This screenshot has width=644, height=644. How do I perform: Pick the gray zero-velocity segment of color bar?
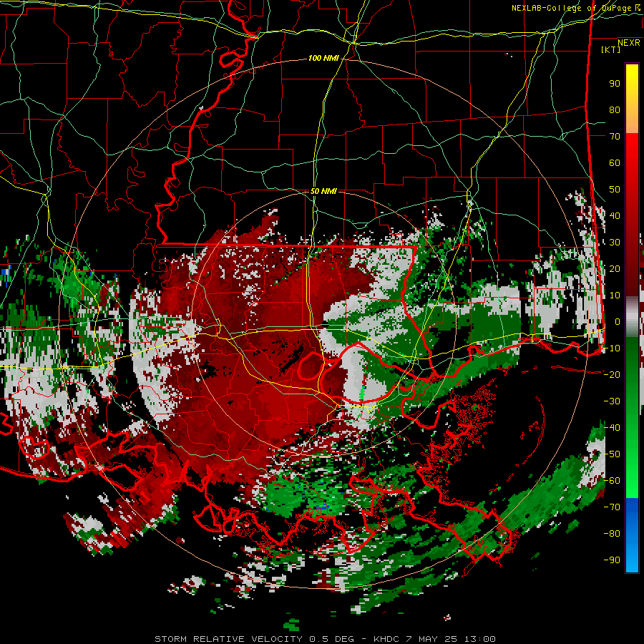(x=632, y=317)
